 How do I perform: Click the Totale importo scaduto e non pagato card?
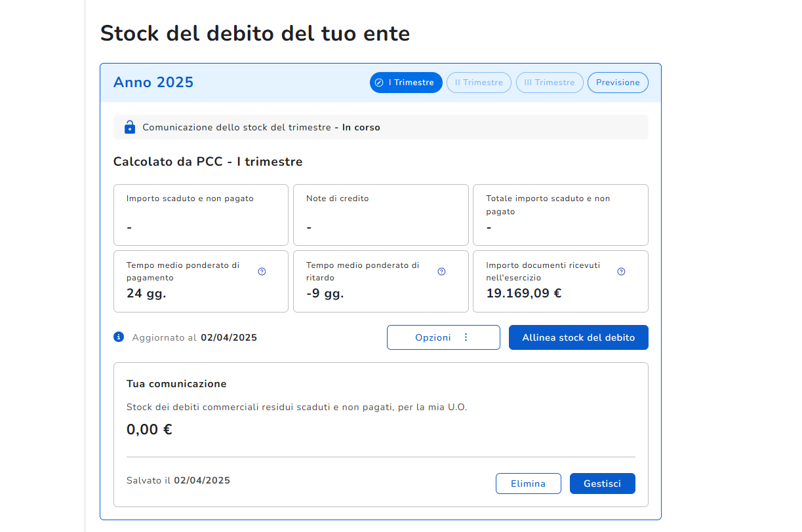click(560, 215)
